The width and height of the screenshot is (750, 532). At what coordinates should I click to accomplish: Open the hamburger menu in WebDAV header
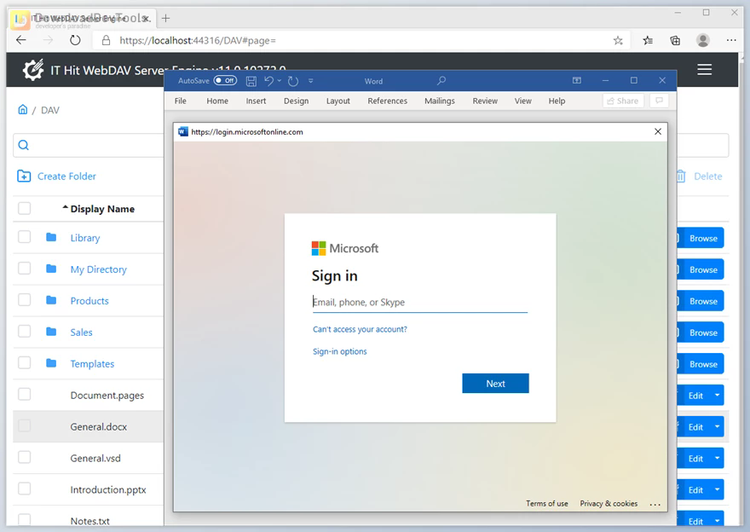click(x=704, y=70)
